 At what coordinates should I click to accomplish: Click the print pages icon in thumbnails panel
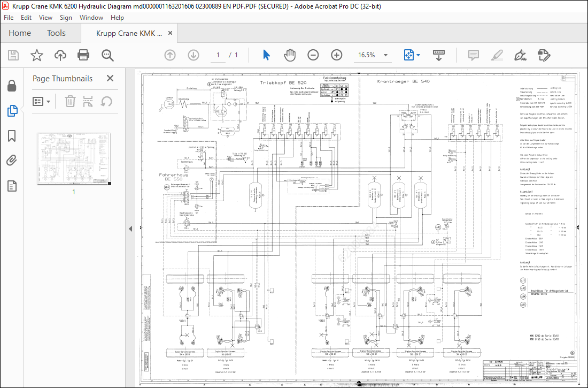click(88, 101)
